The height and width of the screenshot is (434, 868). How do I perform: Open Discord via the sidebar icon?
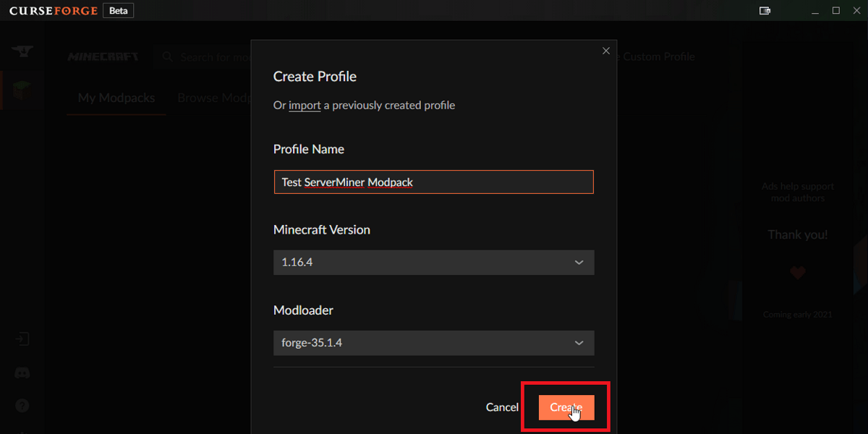click(22, 373)
